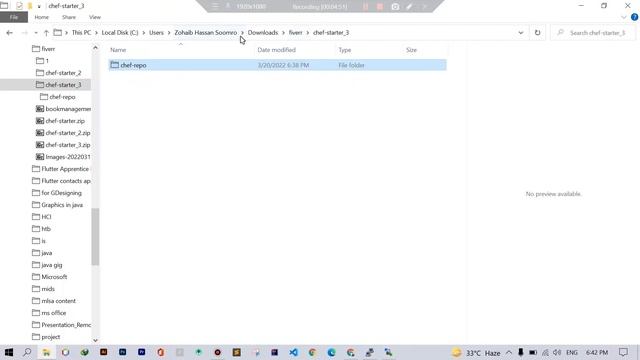Viewport: 640px width, 360px height.
Task: Click File Explorer taskbar icon
Action: point(46,352)
